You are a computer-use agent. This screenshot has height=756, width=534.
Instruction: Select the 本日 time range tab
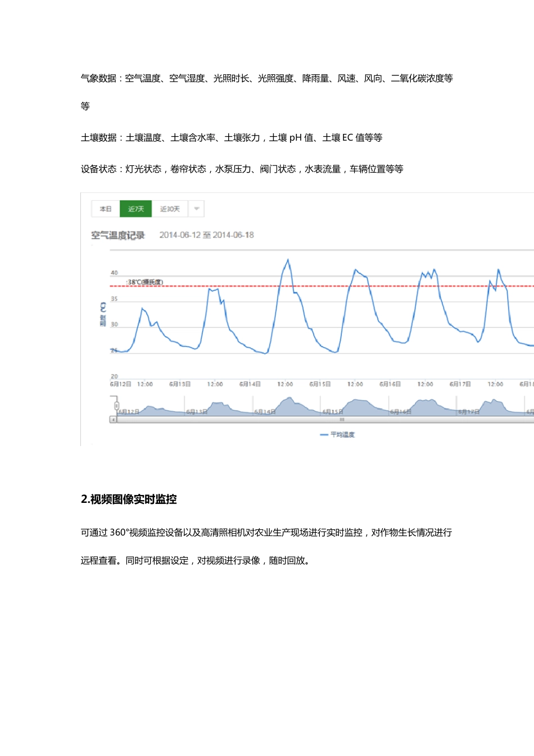click(106, 209)
